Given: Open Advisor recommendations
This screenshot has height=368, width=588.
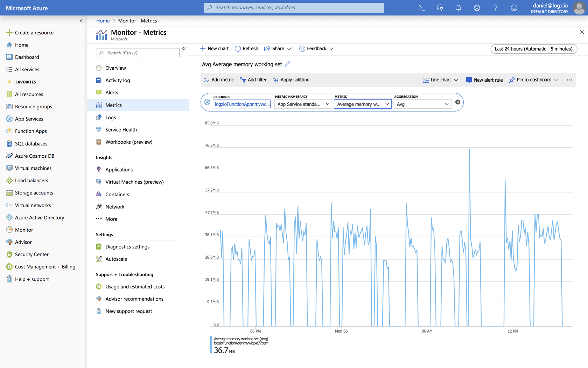Looking at the screenshot, I should 134,299.
